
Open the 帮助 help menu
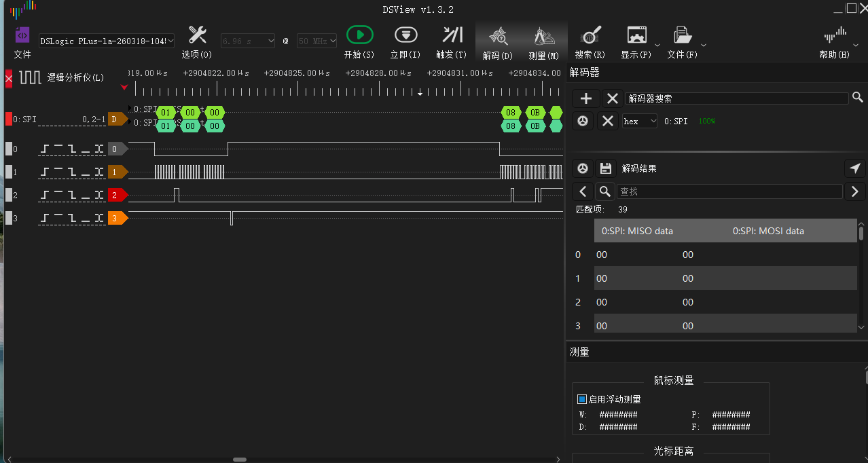835,41
